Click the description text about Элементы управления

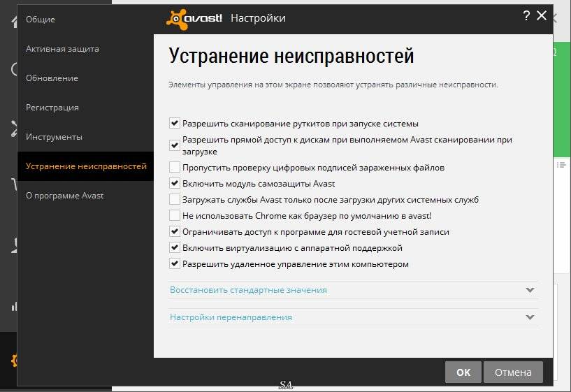[x=333, y=85]
